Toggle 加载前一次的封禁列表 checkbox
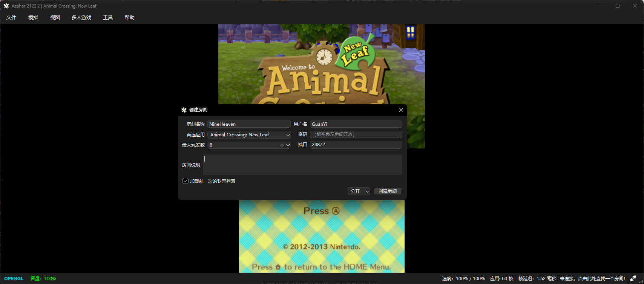Screen dimensions: 644x284 coord(186,181)
